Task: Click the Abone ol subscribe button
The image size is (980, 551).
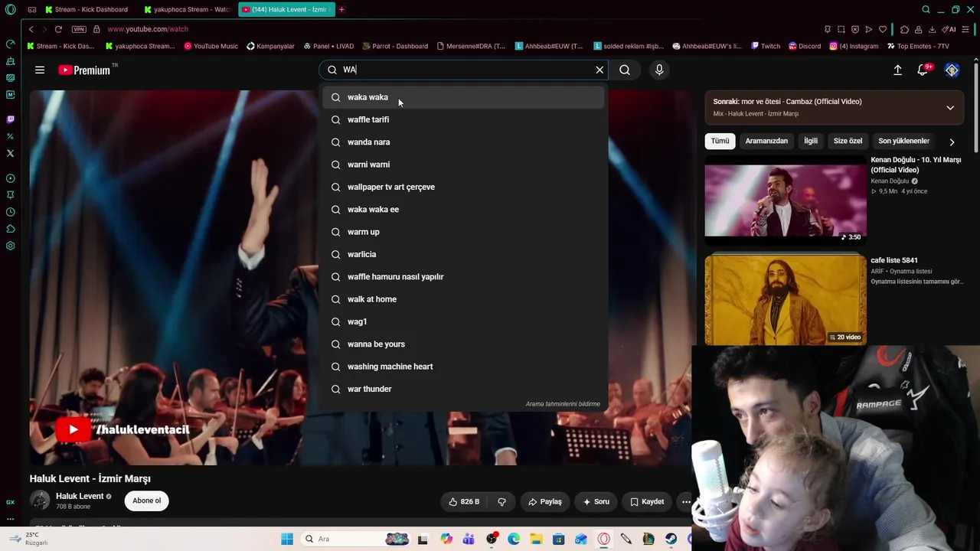Action: pyautogui.click(x=147, y=500)
